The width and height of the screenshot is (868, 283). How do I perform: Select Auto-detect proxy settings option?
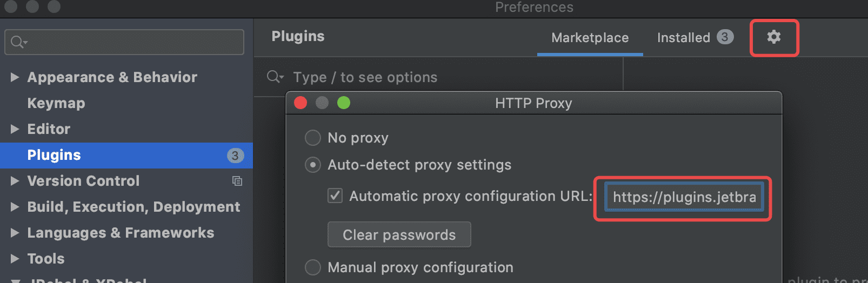coord(313,165)
